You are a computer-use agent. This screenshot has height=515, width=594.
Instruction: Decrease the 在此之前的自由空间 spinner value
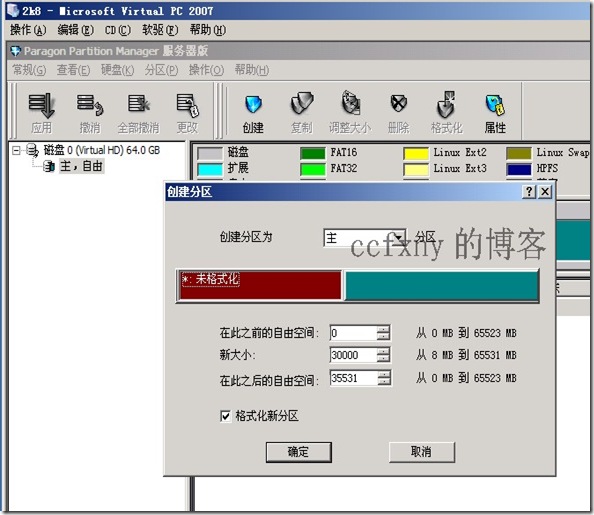tap(383, 337)
